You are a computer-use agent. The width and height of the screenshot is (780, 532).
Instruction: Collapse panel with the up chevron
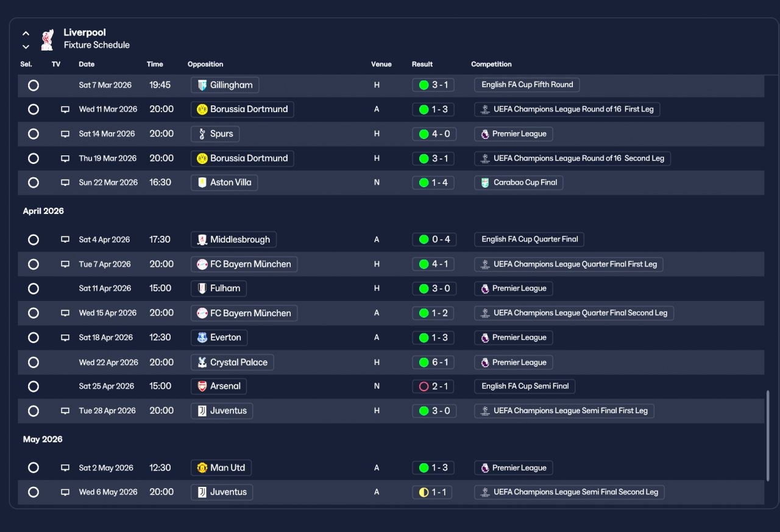tap(26, 33)
